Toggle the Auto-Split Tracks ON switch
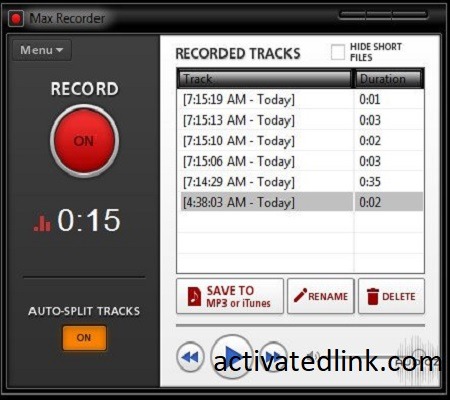 tap(84, 338)
